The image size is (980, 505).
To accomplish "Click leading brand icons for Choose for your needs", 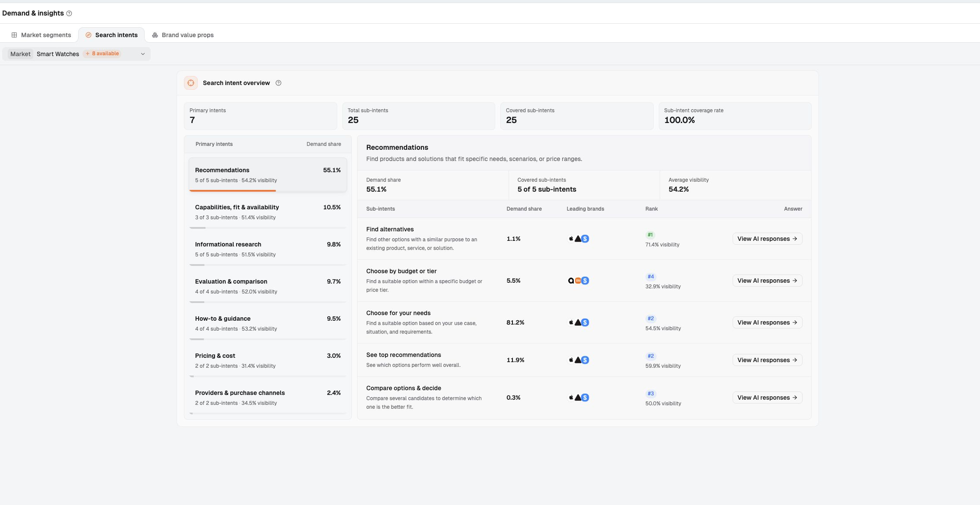I will pyautogui.click(x=579, y=322).
